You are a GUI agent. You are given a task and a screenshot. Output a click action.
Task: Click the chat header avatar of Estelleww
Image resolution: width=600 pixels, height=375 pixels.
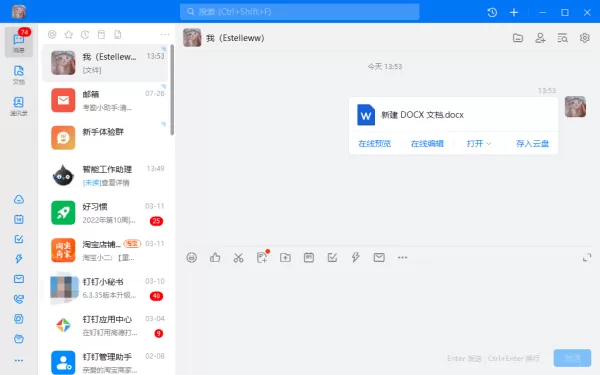point(192,38)
